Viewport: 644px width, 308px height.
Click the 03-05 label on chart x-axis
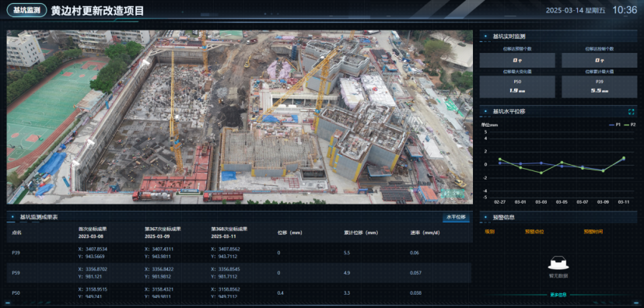click(562, 202)
